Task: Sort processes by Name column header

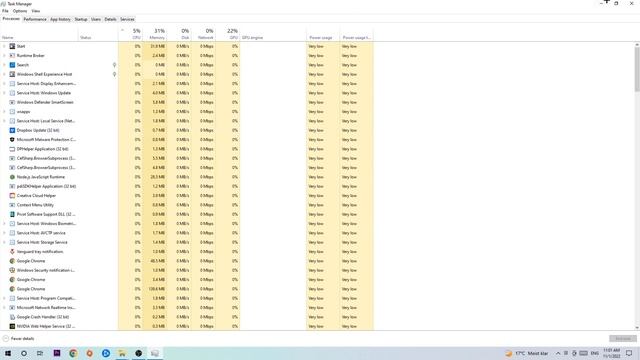Action: point(39,34)
